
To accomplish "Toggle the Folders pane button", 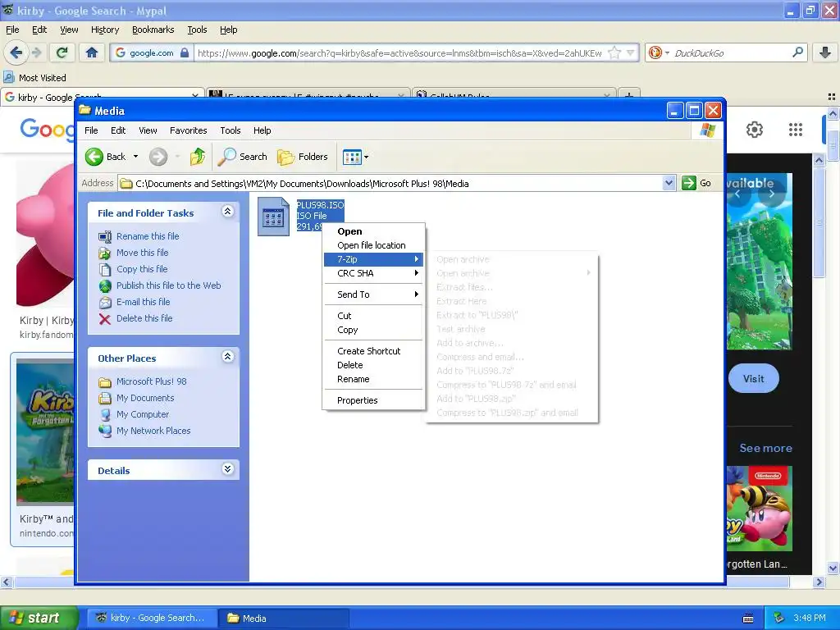I will [x=303, y=157].
